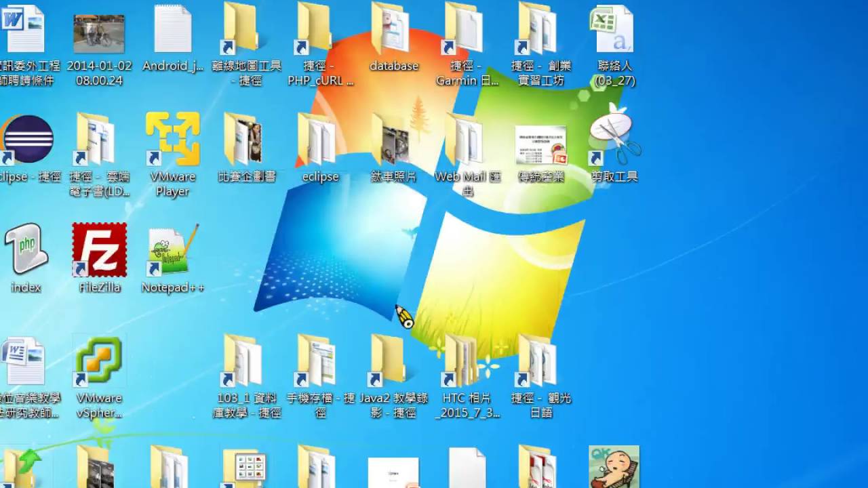Select the folder shortcut showing a thumbnail grid
This screenshot has width=868, height=488.
245,468
